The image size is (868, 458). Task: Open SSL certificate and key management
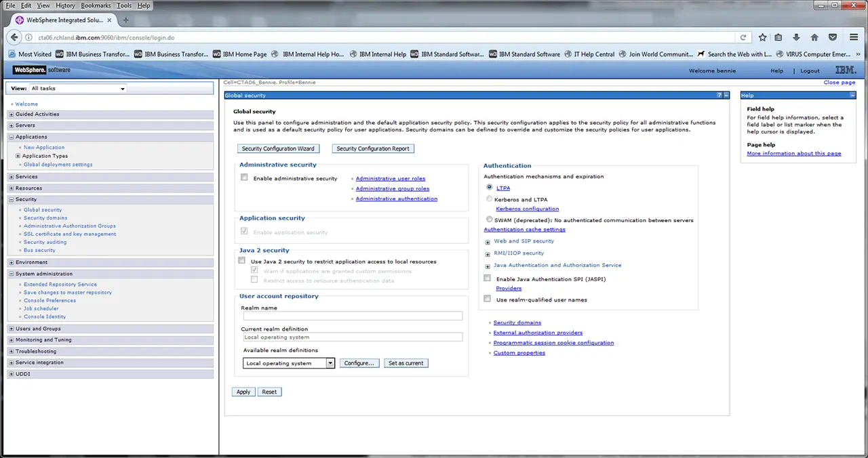(x=70, y=234)
